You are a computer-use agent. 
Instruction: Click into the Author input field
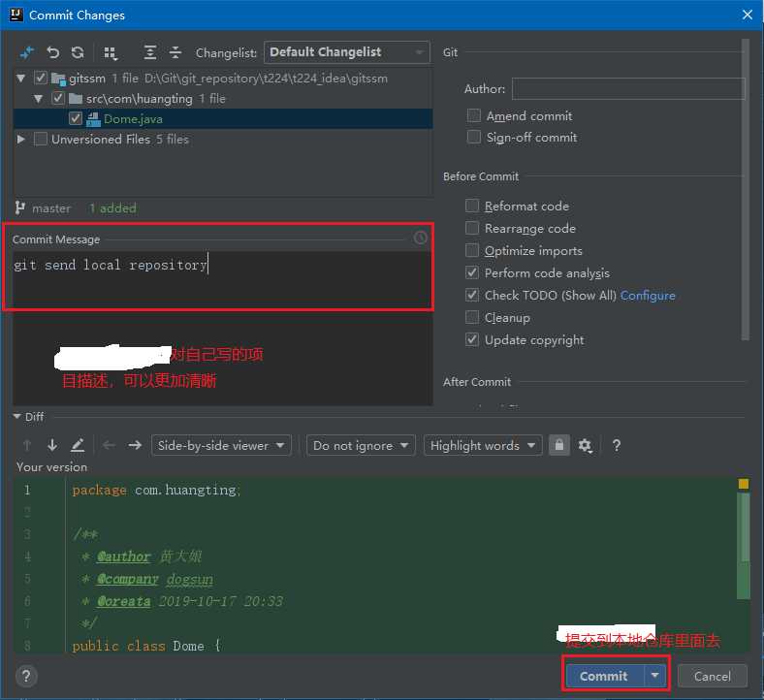pos(628,88)
